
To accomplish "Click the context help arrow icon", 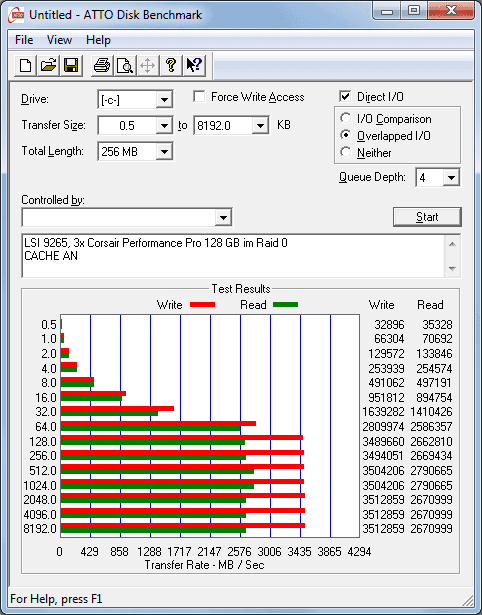I will point(194,65).
